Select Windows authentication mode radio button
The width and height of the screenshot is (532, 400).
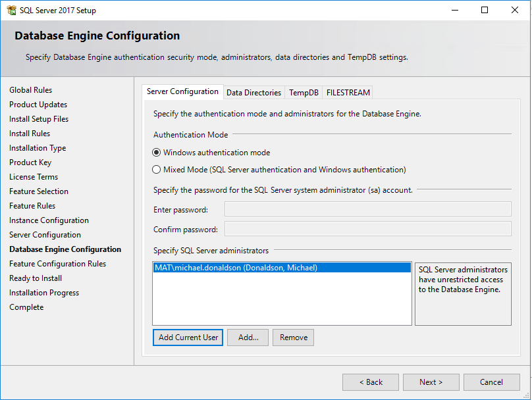coord(157,153)
